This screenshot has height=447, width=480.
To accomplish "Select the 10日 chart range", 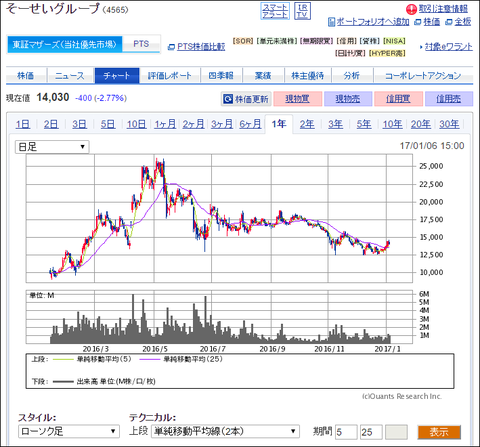I will click(x=136, y=124).
